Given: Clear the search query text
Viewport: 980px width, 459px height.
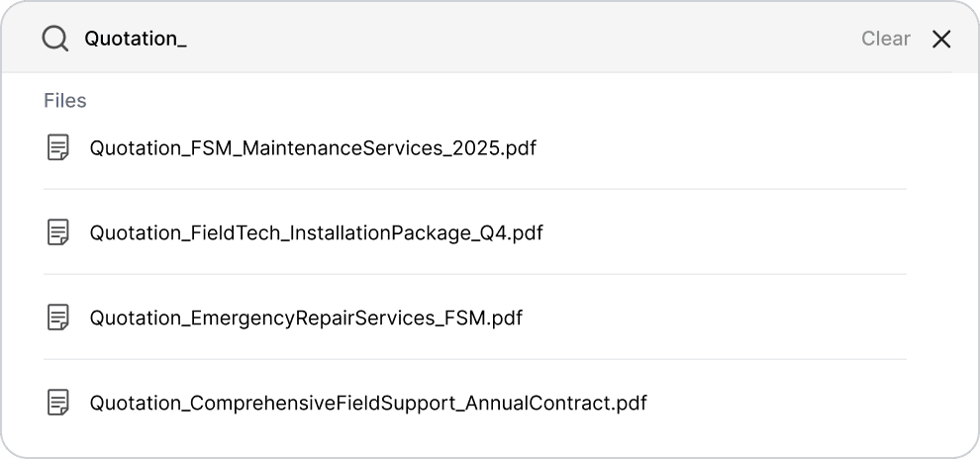Looking at the screenshot, I should tap(885, 39).
